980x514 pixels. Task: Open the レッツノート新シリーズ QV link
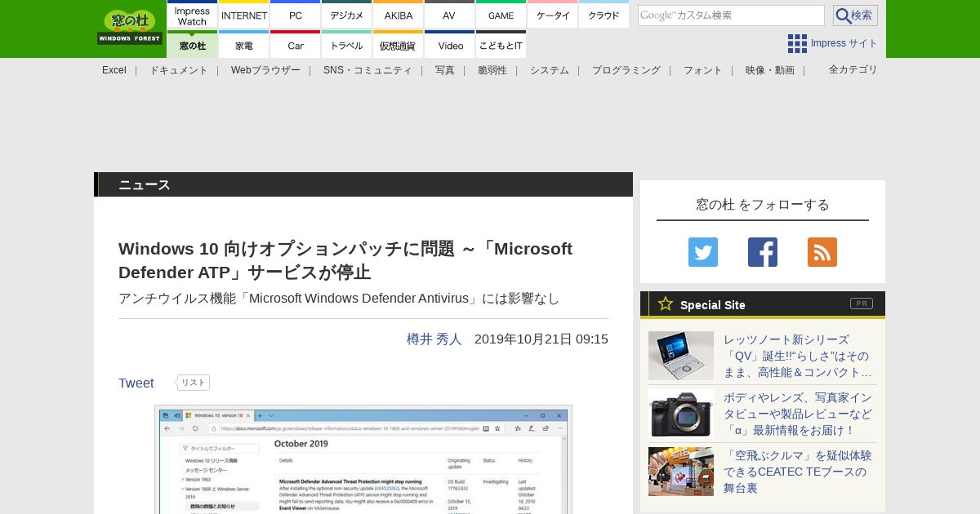tap(798, 356)
